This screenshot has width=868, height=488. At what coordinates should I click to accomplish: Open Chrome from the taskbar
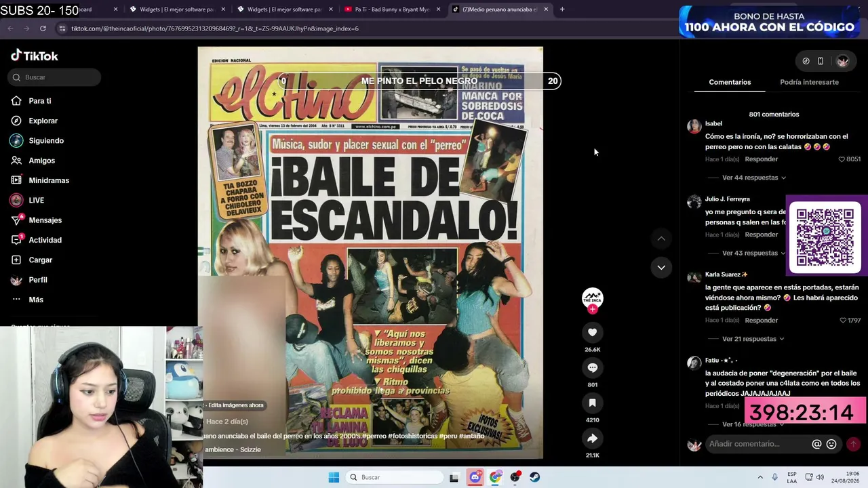(x=496, y=477)
